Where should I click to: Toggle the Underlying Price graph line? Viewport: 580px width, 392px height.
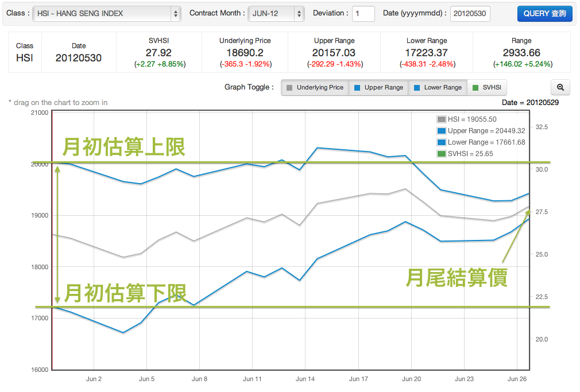pyautogui.click(x=315, y=88)
